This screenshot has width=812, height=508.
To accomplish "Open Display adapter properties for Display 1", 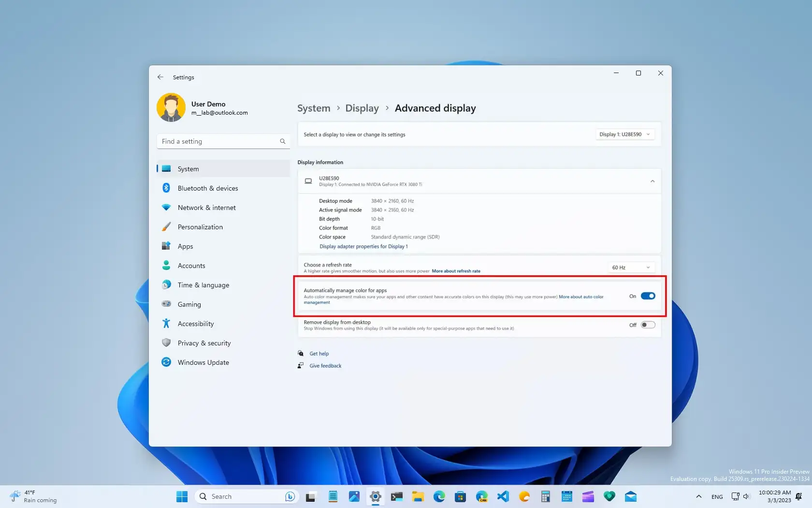I will click(363, 246).
